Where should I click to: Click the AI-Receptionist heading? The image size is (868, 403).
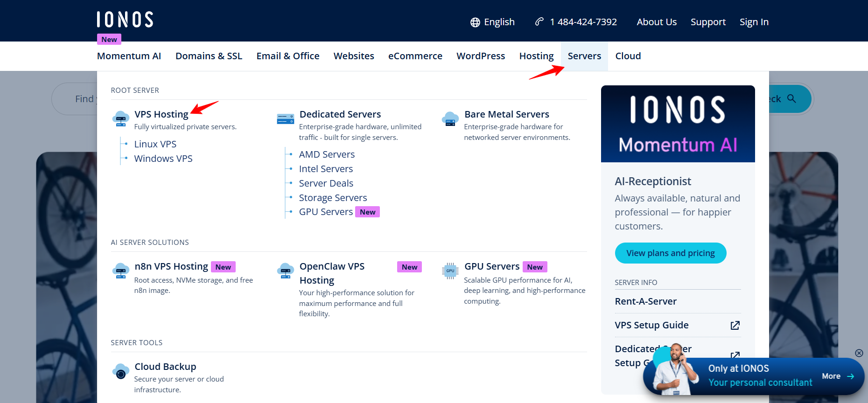653,181
